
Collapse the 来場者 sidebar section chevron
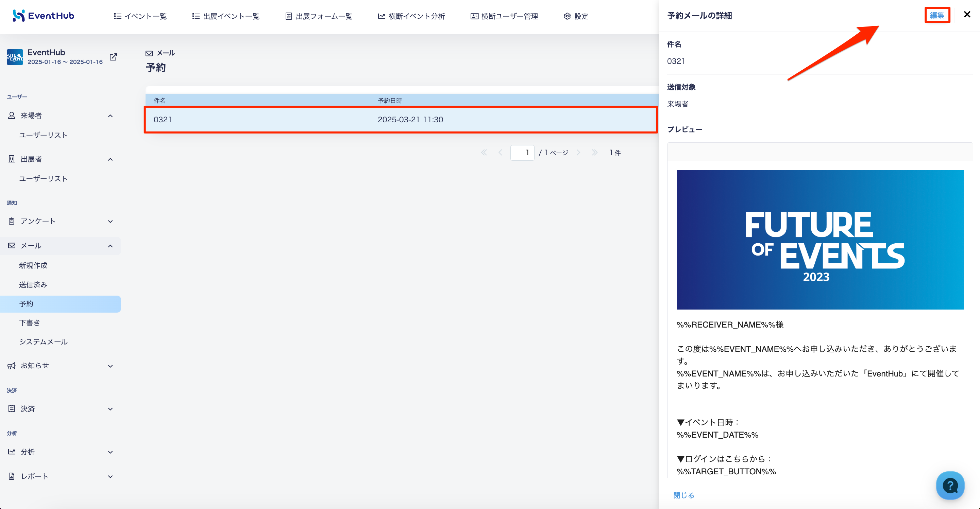point(110,116)
